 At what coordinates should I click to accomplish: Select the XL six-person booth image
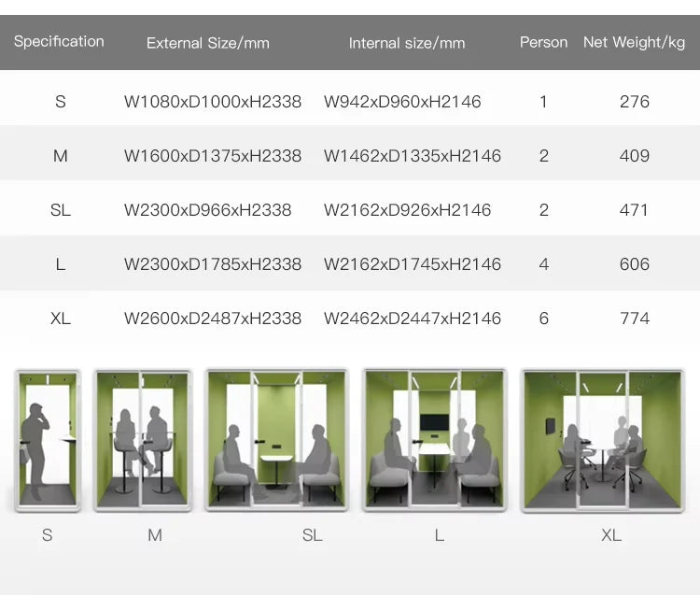coord(603,441)
